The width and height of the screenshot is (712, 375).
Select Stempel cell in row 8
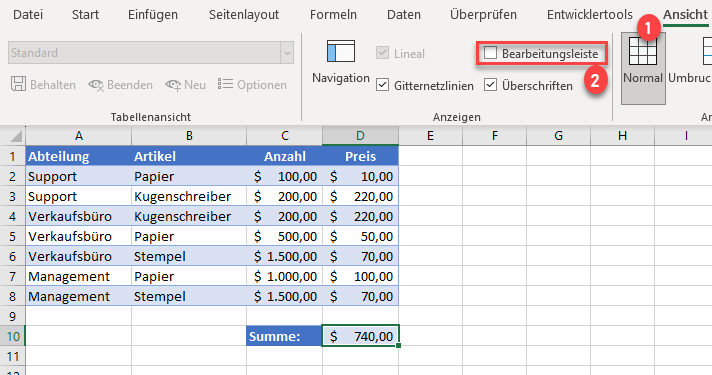pos(189,296)
